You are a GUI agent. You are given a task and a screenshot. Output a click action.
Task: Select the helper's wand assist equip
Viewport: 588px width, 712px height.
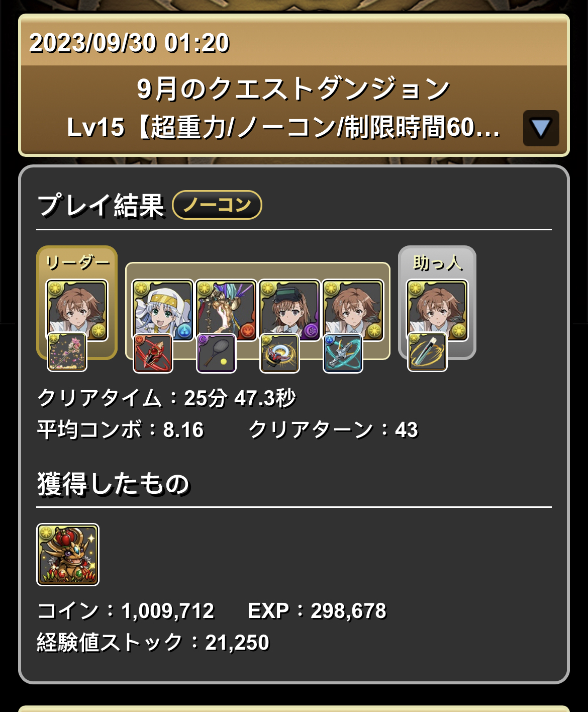point(427,352)
